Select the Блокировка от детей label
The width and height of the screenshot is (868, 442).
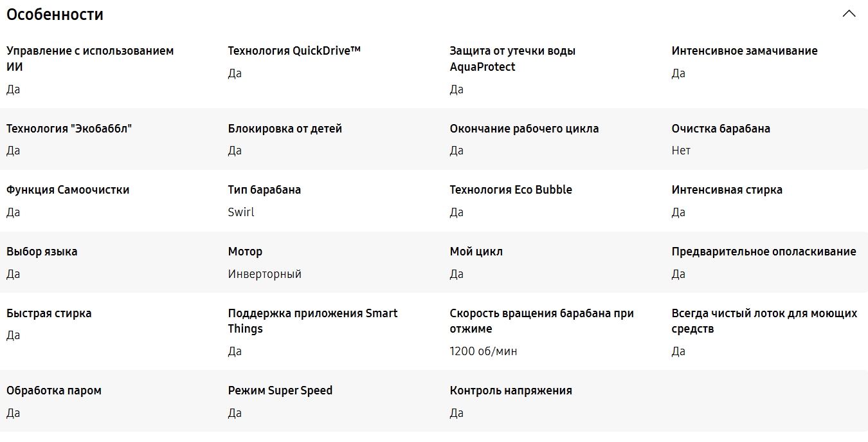point(285,129)
